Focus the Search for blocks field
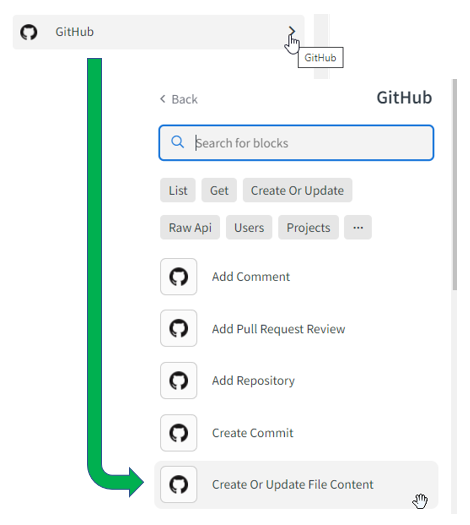Image resolution: width=470 pixels, height=525 pixels. 296,143
